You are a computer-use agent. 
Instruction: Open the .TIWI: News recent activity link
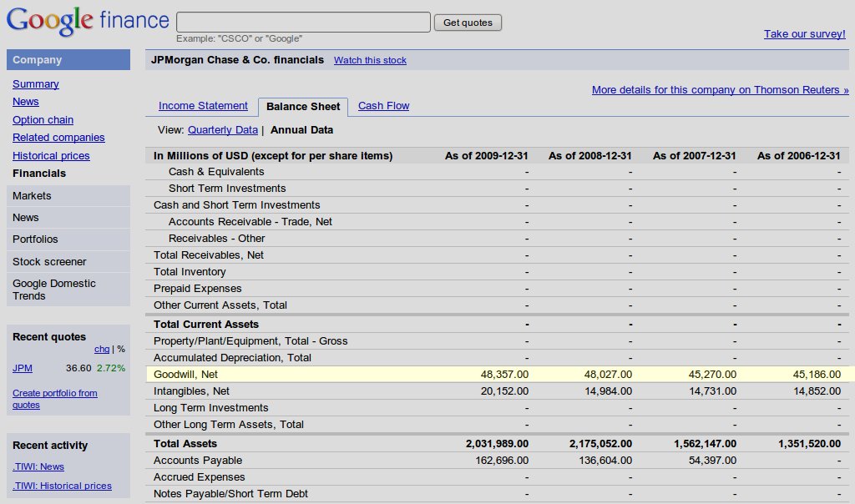38,466
